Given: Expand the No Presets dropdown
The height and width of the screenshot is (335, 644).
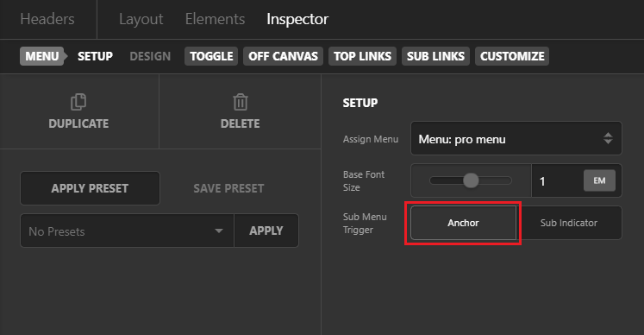Looking at the screenshot, I should pyautogui.click(x=127, y=231).
